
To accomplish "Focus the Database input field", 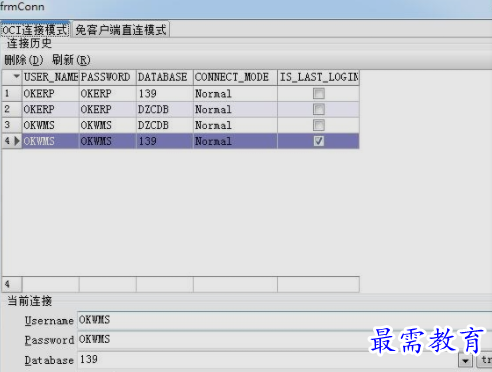I will pos(268,360).
